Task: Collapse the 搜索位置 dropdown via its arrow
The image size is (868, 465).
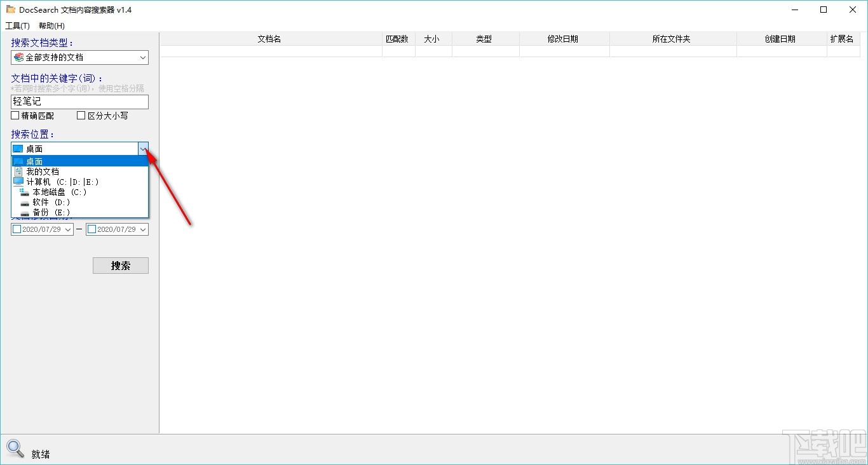Action: pos(143,148)
